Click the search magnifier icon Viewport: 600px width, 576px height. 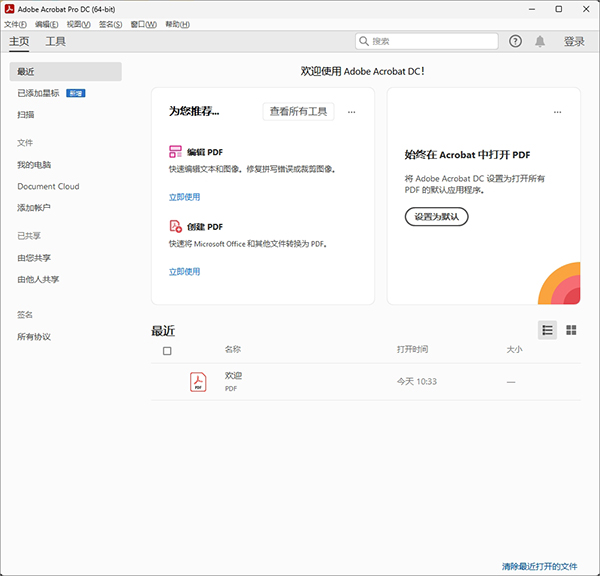coord(364,41)
